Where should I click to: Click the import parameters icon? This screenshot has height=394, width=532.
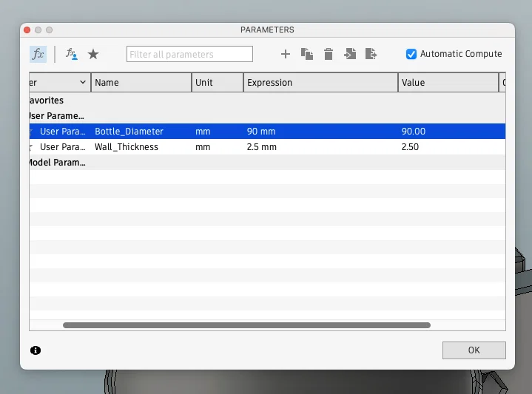click(350, 54)
